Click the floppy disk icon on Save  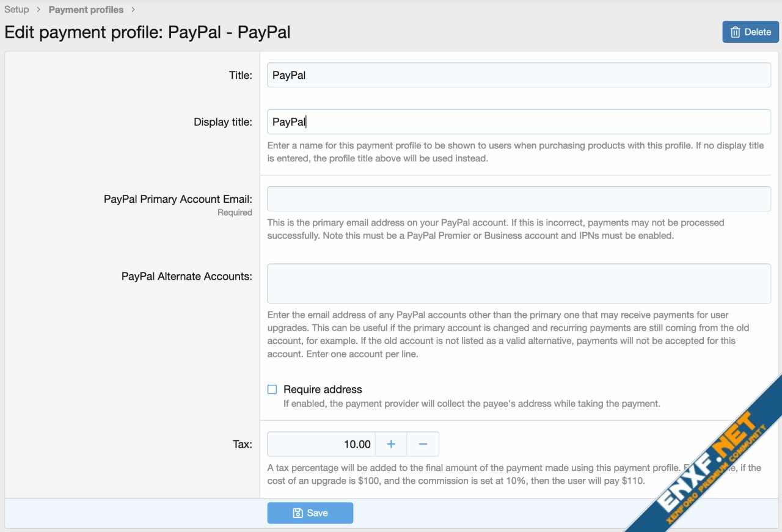coord(298,513)
